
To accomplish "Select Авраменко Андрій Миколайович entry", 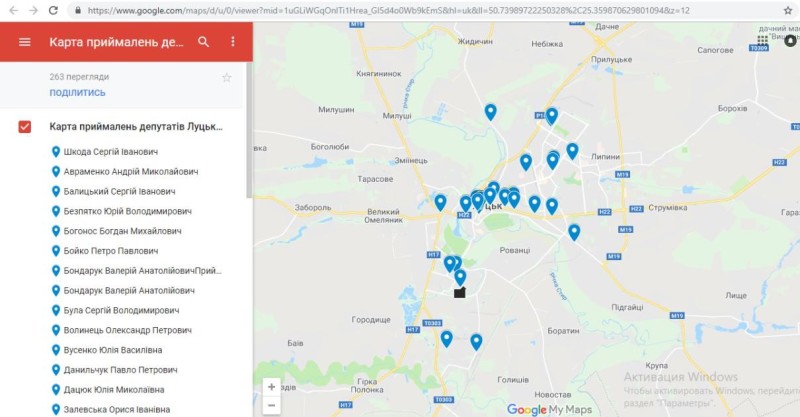I will pos(130,172).
